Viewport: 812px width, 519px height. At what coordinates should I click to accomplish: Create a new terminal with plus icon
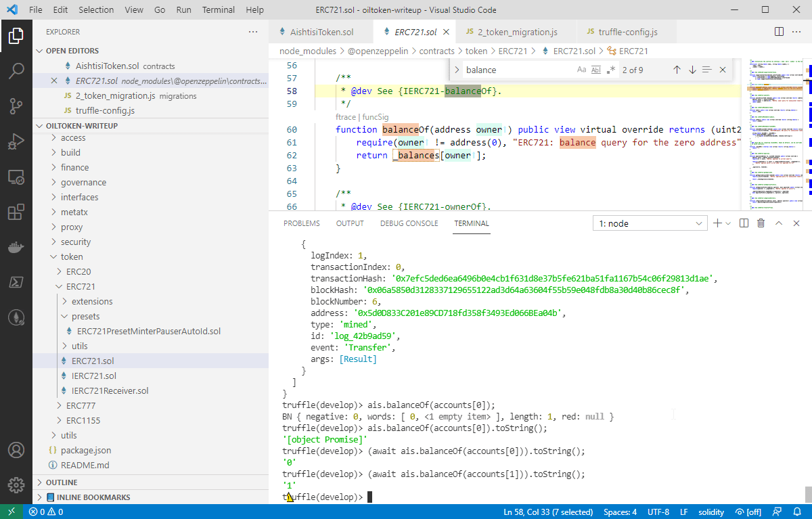718,223
